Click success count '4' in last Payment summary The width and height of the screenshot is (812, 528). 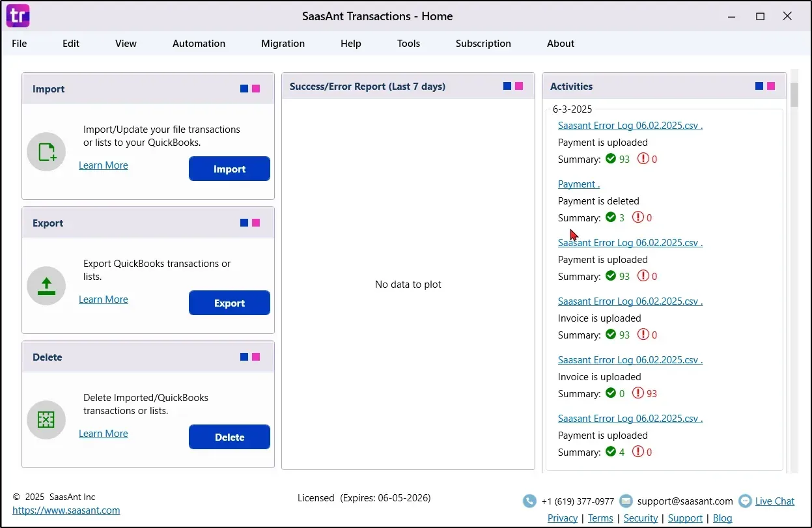[622, 452]
